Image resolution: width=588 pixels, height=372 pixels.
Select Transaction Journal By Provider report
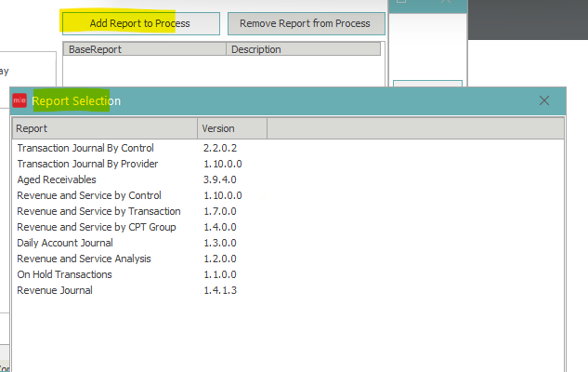87,164
